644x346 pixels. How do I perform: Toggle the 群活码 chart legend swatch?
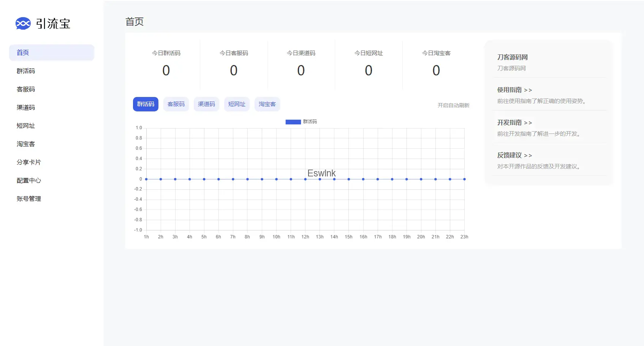point(293,122)
